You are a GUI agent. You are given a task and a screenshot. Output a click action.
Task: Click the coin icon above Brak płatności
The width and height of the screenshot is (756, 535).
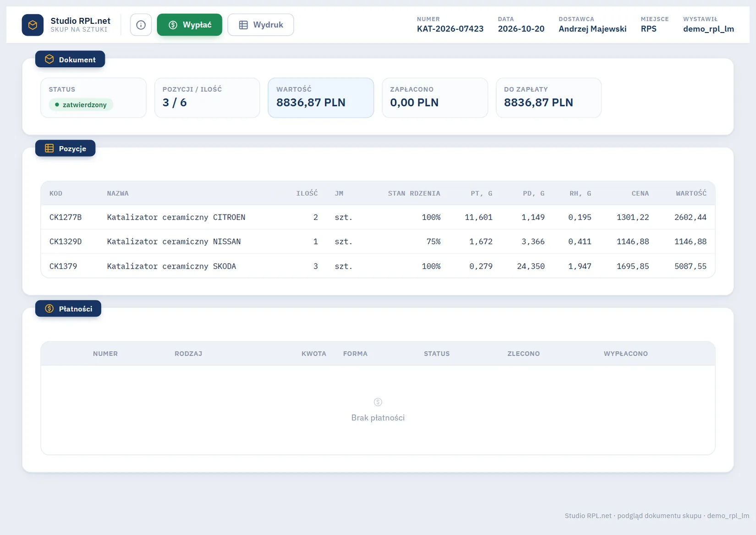(x=378, y=402)
